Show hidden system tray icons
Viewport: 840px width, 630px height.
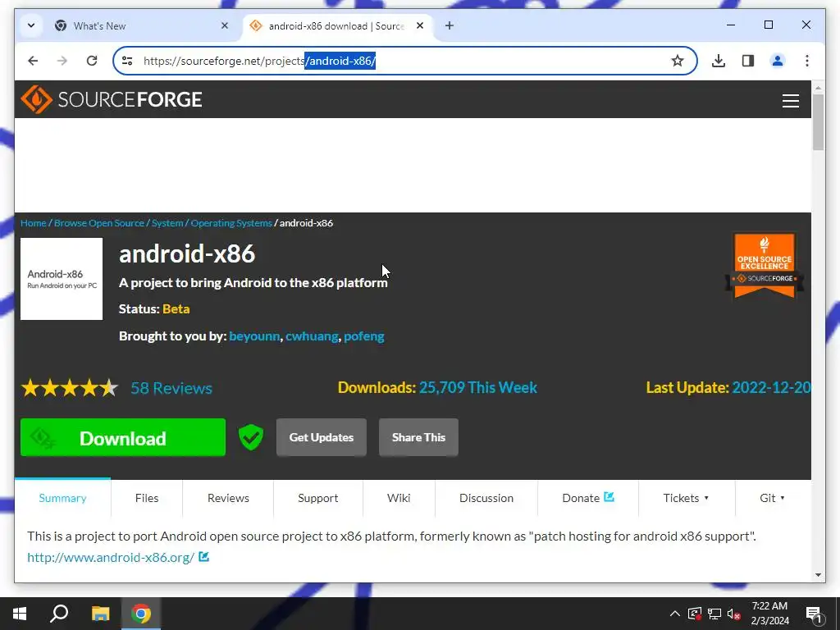(x=675, y=614)
